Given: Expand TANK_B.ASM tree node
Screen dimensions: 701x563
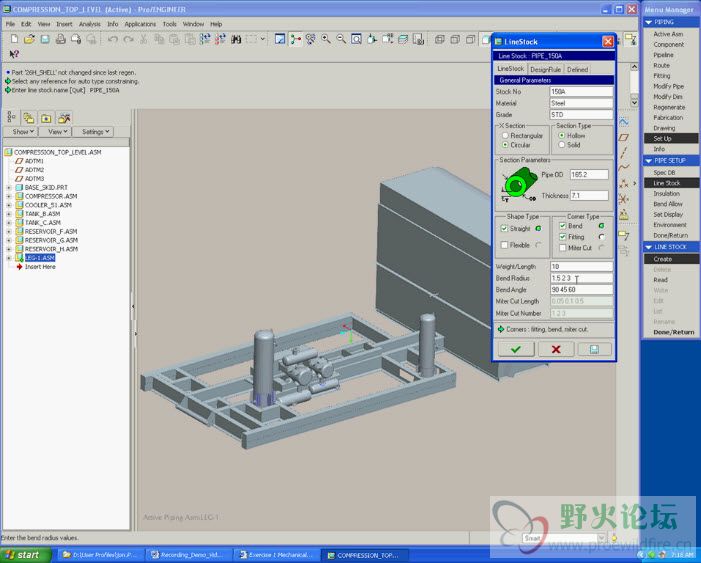Looking at the screenshot, I should [8, 214].
